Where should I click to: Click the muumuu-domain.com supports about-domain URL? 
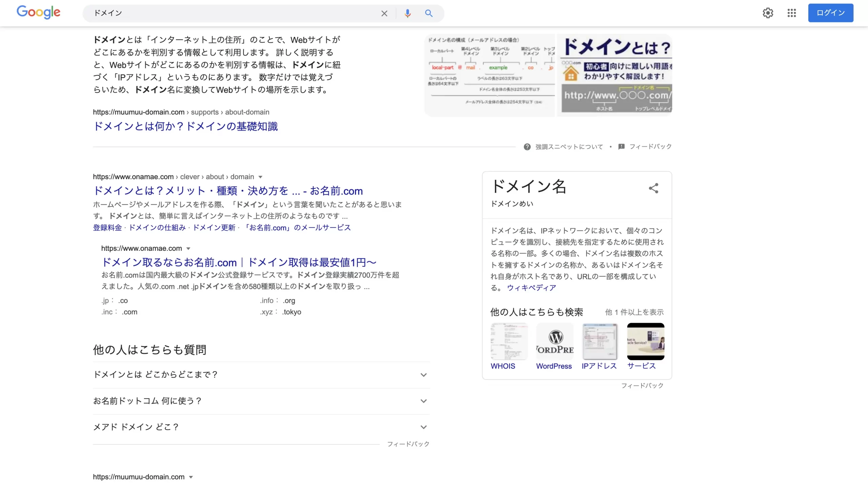[x=181, y=112]
